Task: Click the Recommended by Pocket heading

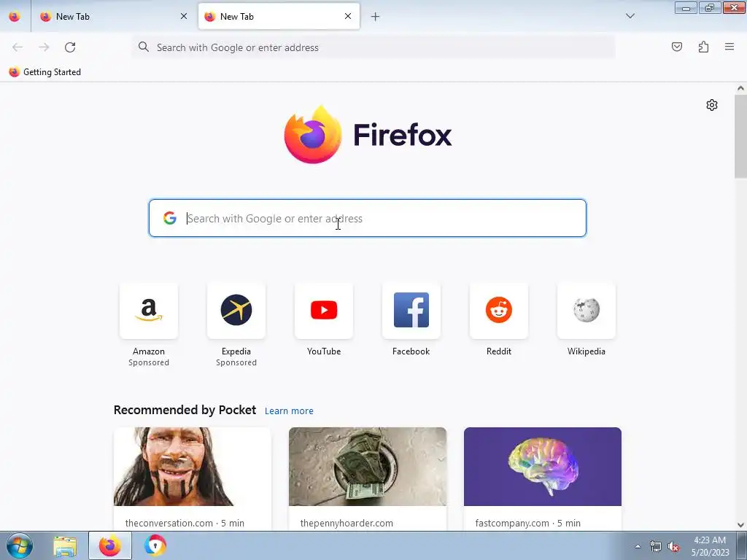Action: coord(185,410)
